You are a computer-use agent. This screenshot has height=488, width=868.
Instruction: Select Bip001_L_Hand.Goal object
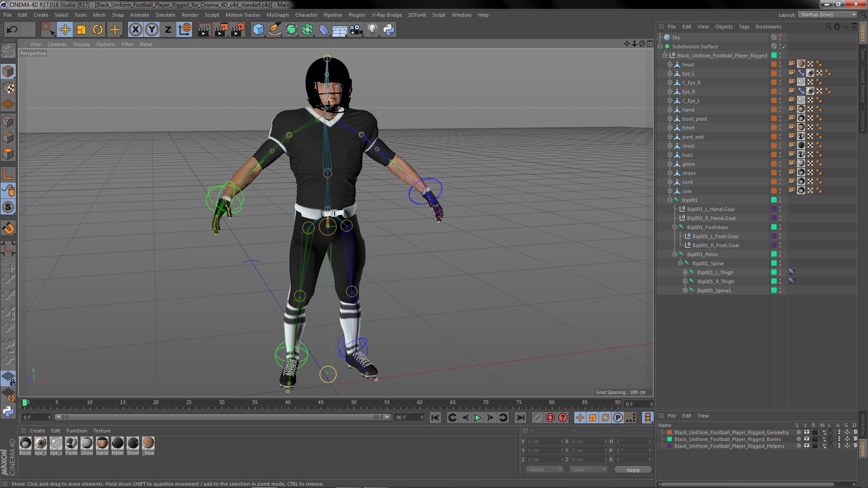coord(711,209)
